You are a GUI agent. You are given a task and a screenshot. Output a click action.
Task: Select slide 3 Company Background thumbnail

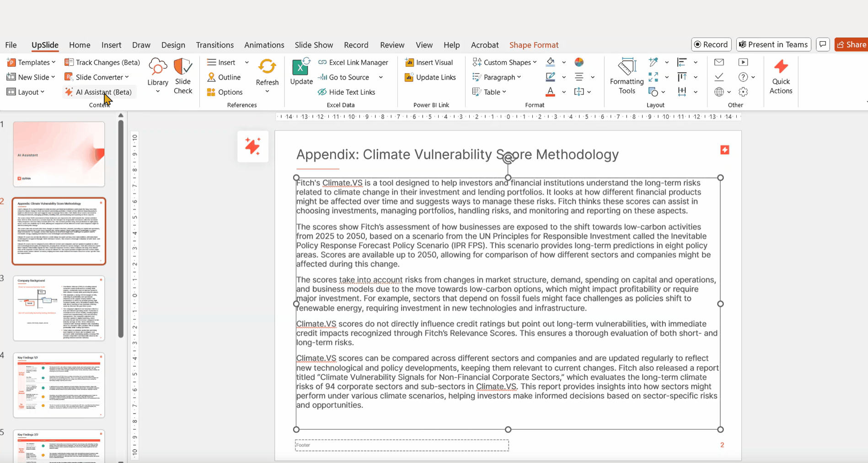pos(59,308)
